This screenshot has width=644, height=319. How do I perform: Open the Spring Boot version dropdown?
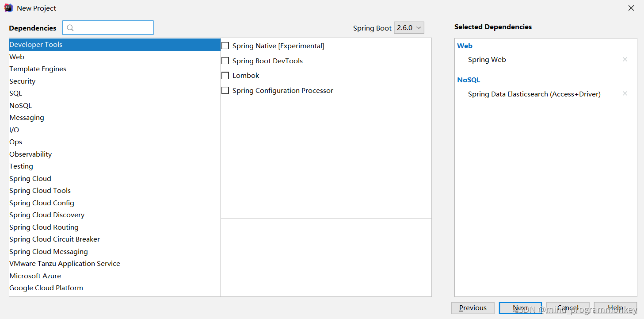click(409, 27)
